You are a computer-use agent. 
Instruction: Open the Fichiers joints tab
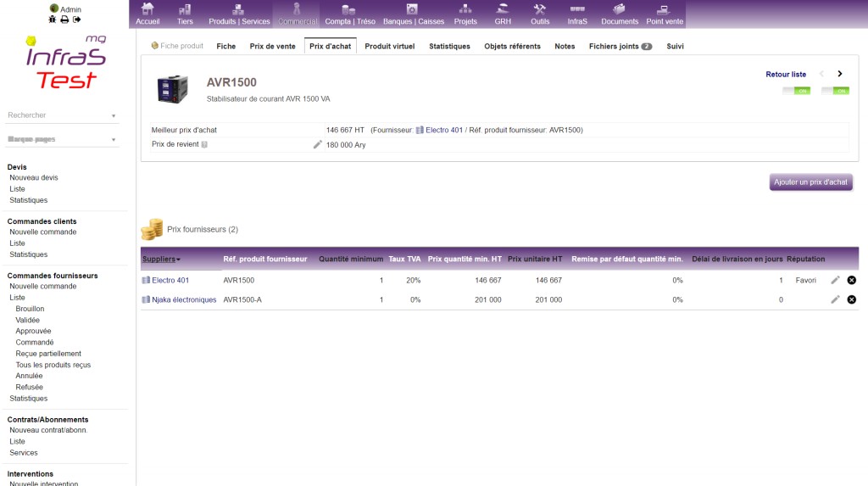coord(620,47)
